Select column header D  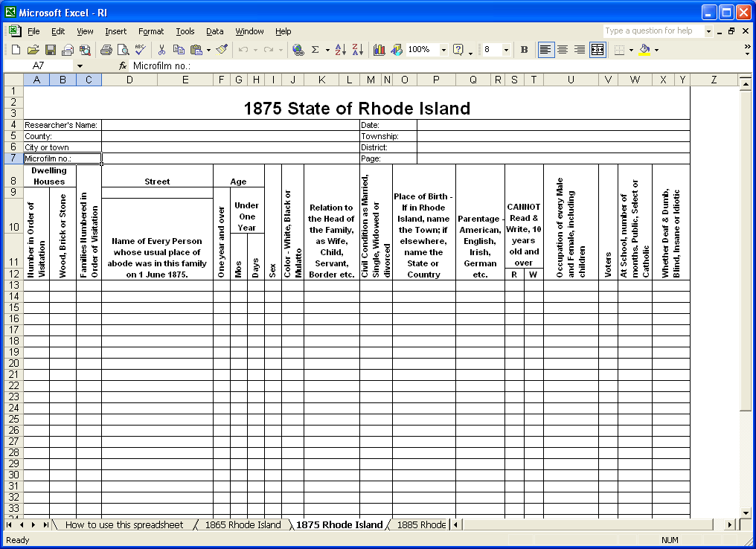pyautogui.click(x=129, y=80)
